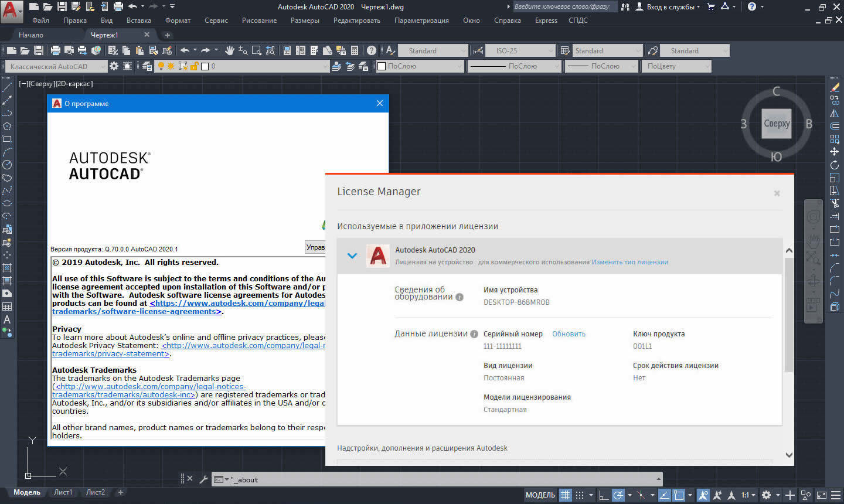Toggle annotation objects visibility in status bar
The image size is (844, 504).
pos(703,495)
